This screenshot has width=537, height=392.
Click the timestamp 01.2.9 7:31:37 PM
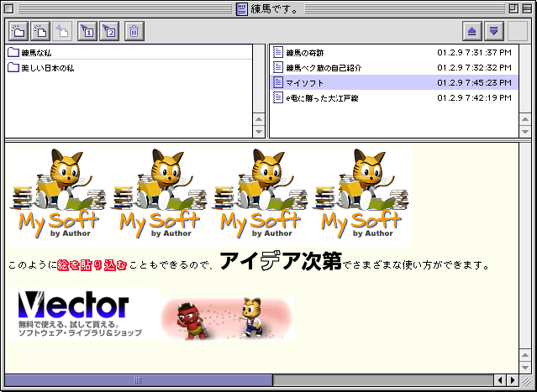point(474,53)
